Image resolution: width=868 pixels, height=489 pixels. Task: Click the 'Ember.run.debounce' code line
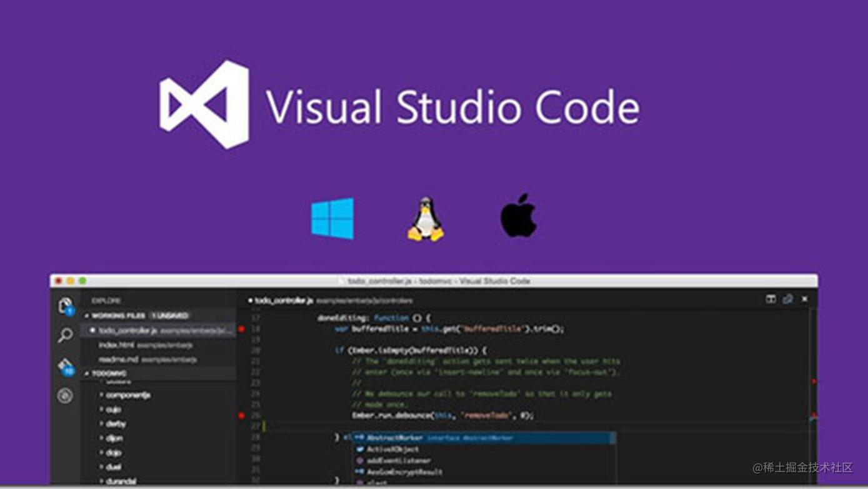[x=443, y=415]
